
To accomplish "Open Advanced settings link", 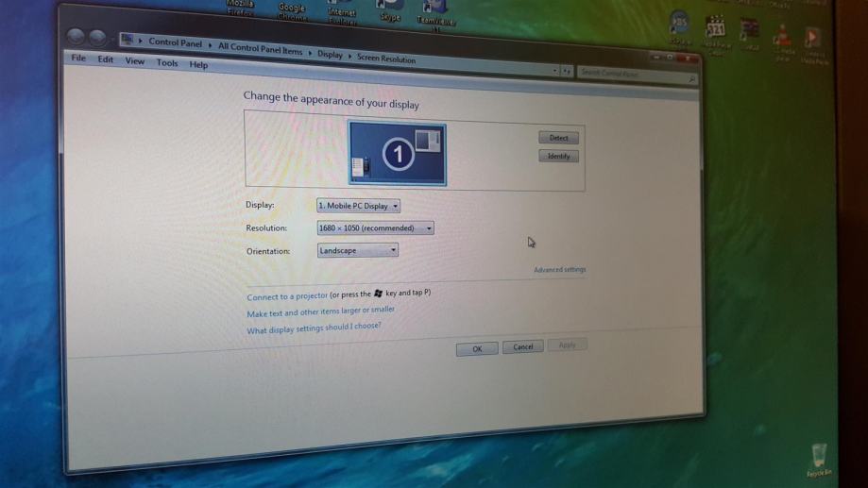I will 560,269.
